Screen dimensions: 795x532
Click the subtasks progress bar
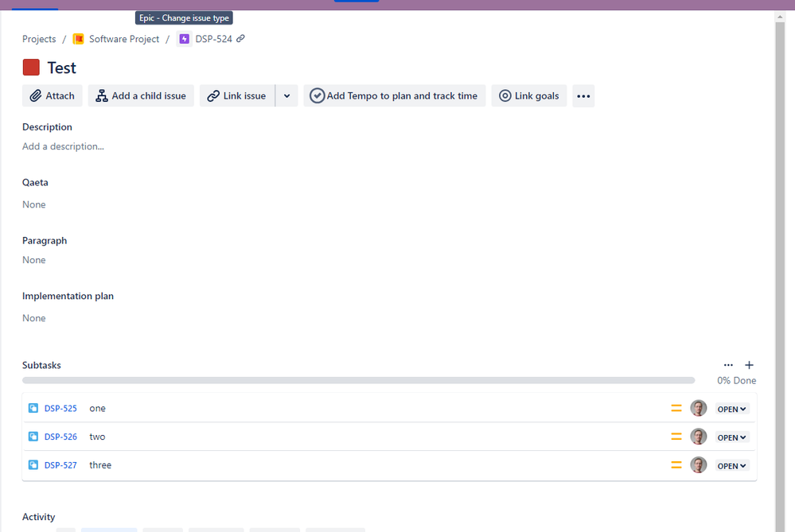(x=358, y=380)
